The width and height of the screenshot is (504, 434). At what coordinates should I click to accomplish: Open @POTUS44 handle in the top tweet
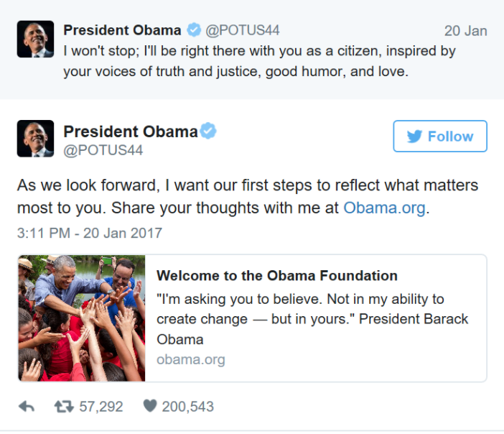pos(243,30)
